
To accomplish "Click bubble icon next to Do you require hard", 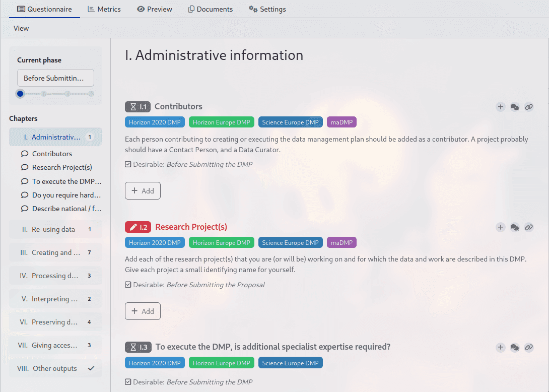I will [25, 195].
